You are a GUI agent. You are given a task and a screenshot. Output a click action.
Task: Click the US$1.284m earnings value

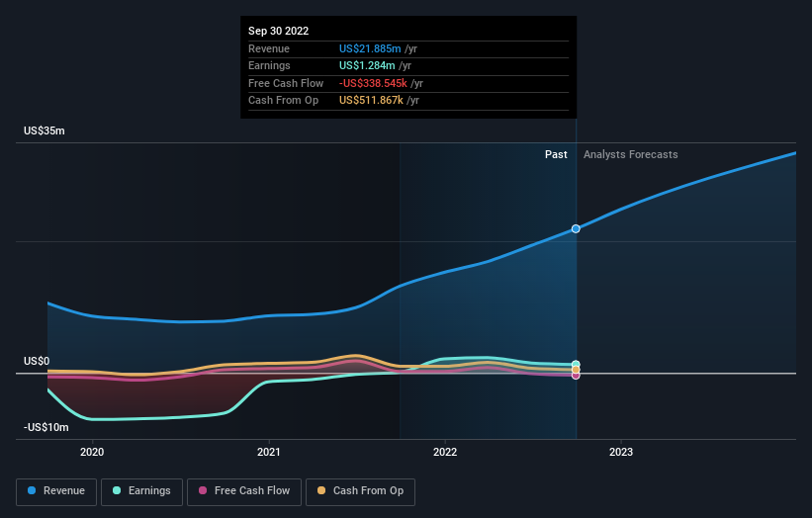pyautogui.click(x=367, y=65)
